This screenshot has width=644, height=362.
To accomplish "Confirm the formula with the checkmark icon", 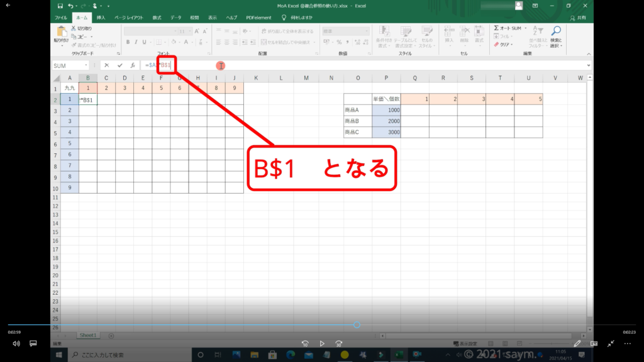I will point(119,65).
